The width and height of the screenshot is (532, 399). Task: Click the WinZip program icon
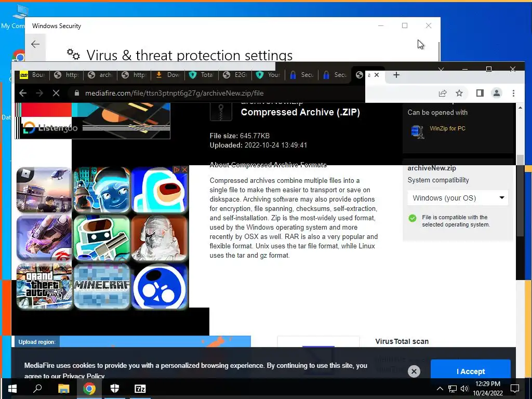coord(417,131)
